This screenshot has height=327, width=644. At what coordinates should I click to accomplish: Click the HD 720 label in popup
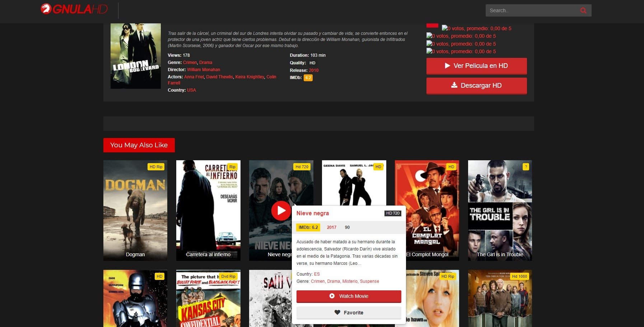coord(393,213)
